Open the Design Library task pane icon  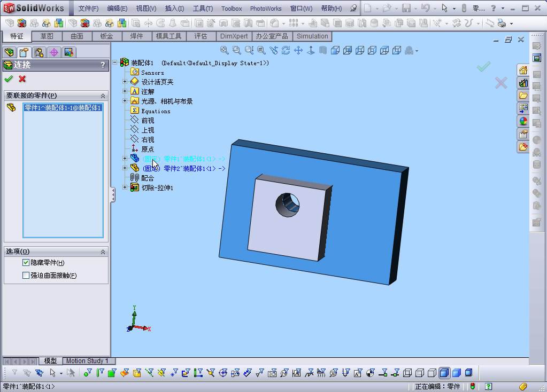[523, 83]
